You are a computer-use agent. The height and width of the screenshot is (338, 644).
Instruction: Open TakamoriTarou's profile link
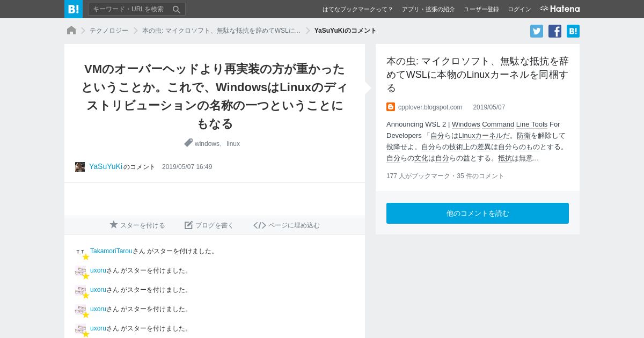click(111, 251)
